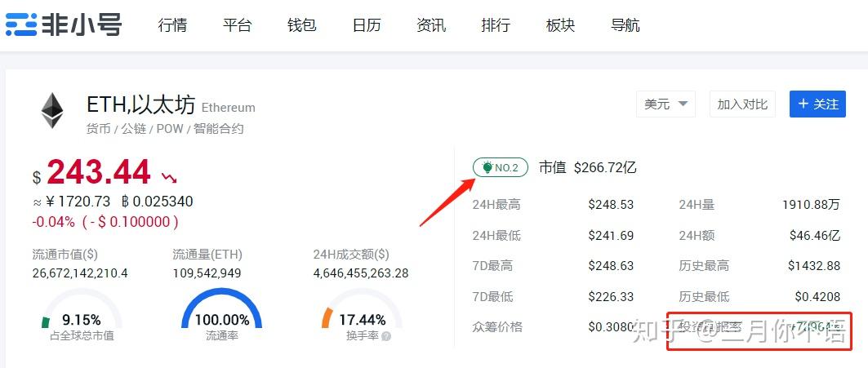Open the 平台 menu
This screenshot has width=868, height=368.
(x=237, y=25)
